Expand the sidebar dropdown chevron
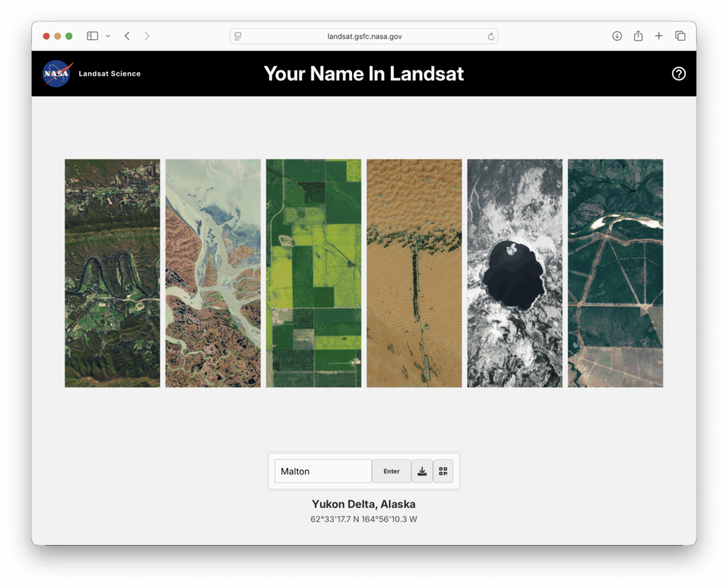The image size is (728, 587). (108, 36)
